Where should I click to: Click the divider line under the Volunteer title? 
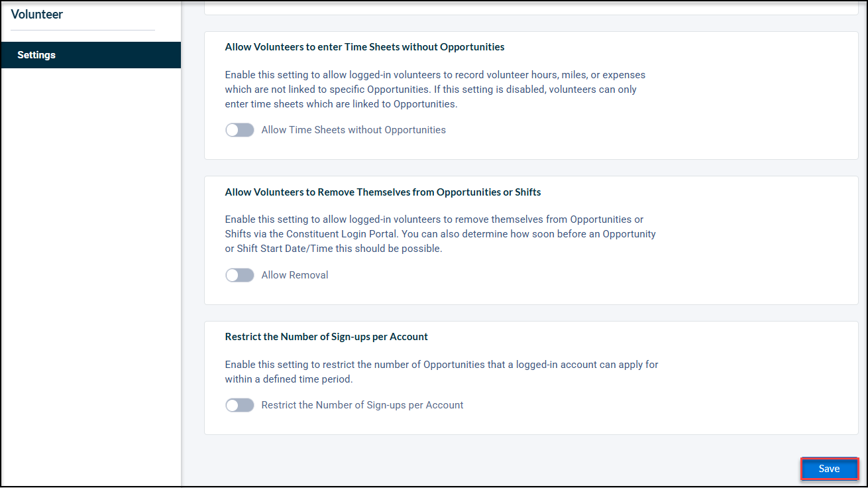pyautogui.click(x=83, y=30)
